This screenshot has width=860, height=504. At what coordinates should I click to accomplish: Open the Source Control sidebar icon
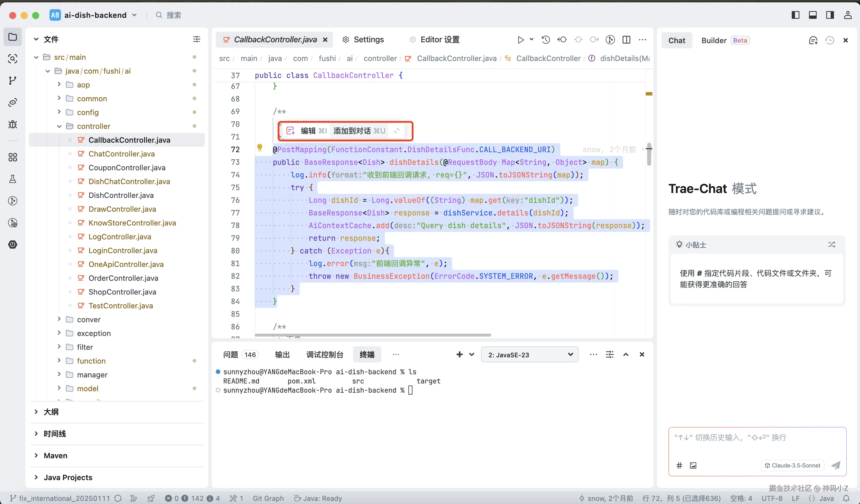[x=13, y=81]
